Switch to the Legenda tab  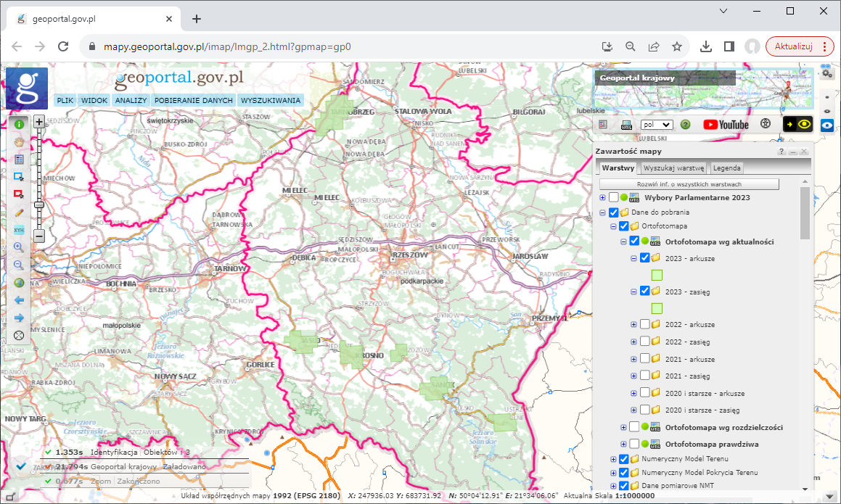coord(726,168)
